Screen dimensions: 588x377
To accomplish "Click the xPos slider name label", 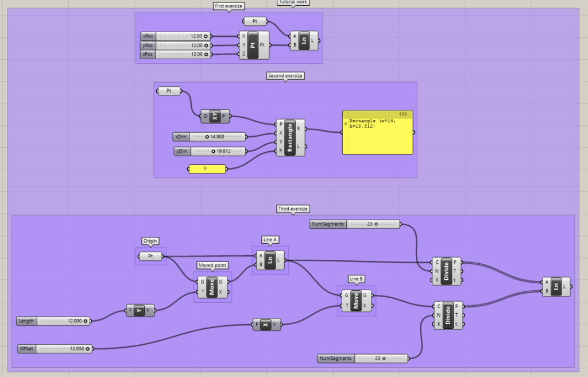I will click(x=149, y=36).
